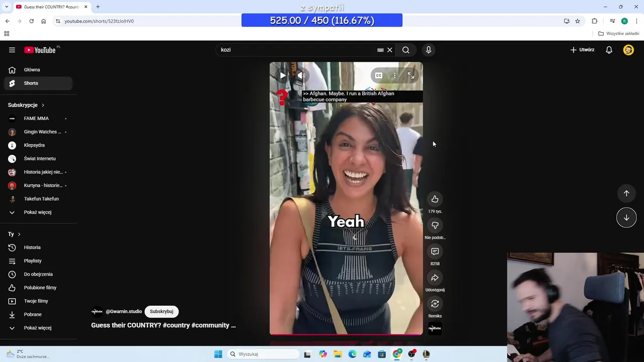Screen dimensions: 644x362
Task: Subscribe with the Subskrybuj button
Action: coord(162,311)
